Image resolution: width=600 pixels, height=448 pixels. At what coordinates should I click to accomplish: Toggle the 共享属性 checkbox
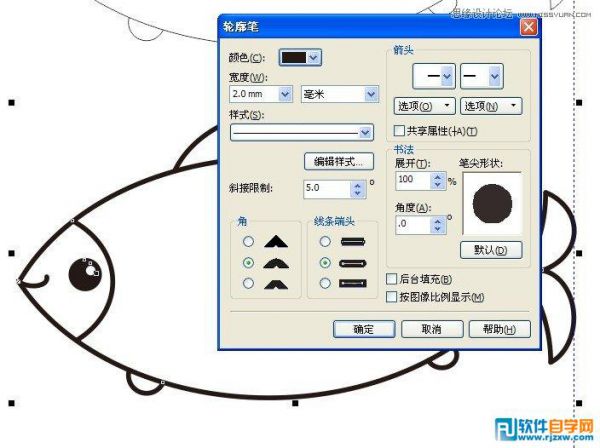point(399,131)
